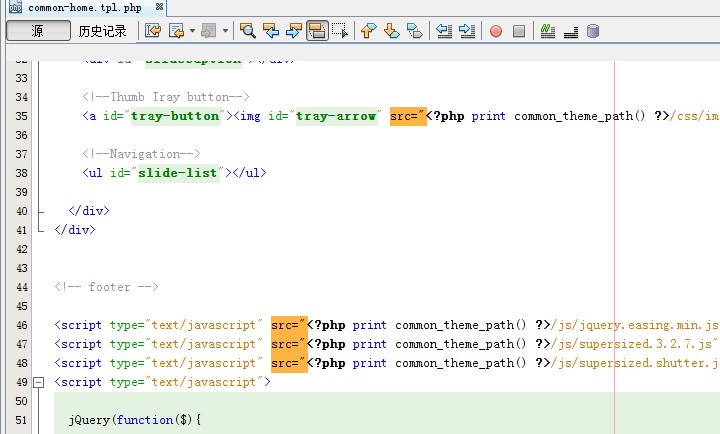Screen dimensions: 720x434
Task: Click the highlighted src= on line 46
Action: (x=289, y=325)
